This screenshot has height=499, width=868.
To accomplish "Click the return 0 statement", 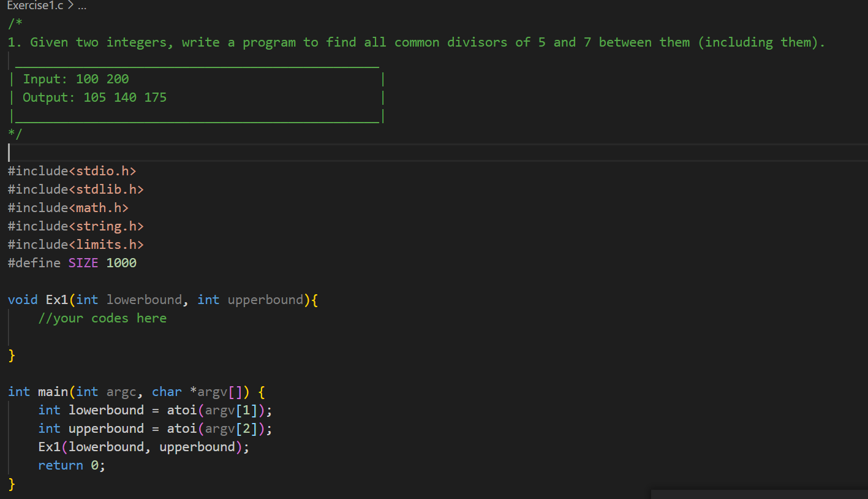I will [x=70, y=465].
